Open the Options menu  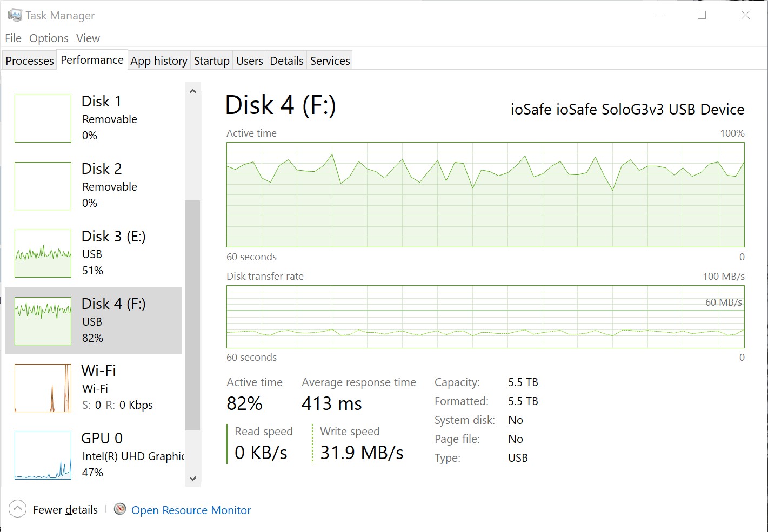coord(49,38)
